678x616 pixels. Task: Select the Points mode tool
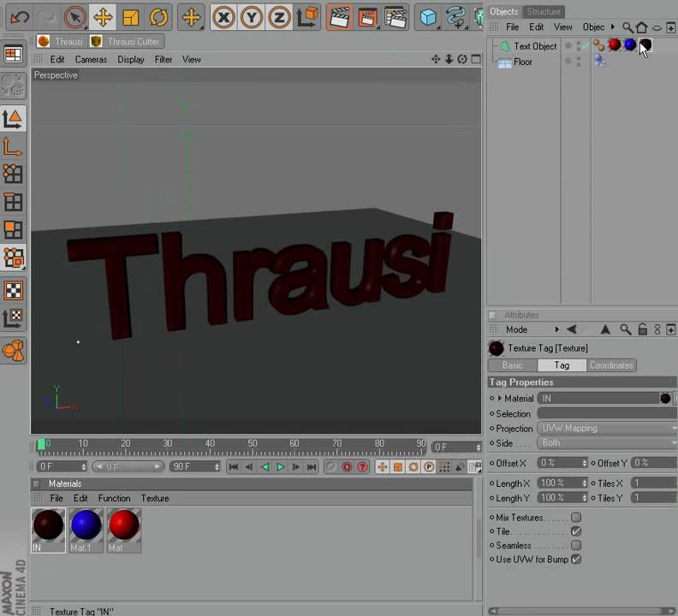[x=13, y=175]
